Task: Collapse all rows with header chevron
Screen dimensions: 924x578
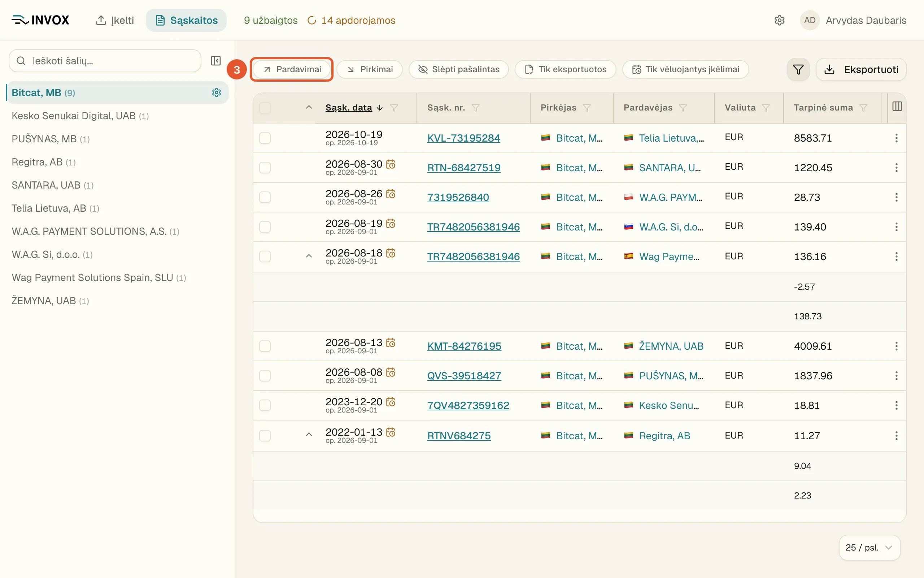Action: (x=309, y=107)
